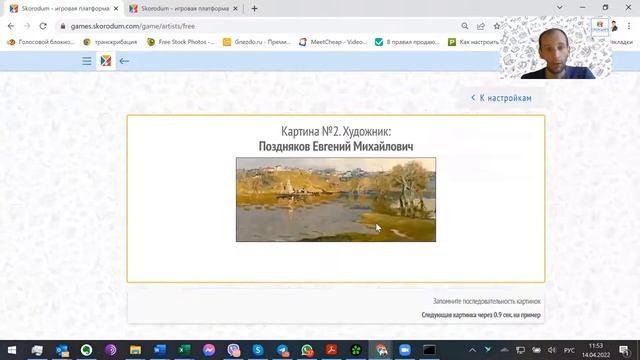640x360 pixels.
Task: Open the 'MeetCheap - Video...' bookmark
Action: click(333, 42)
